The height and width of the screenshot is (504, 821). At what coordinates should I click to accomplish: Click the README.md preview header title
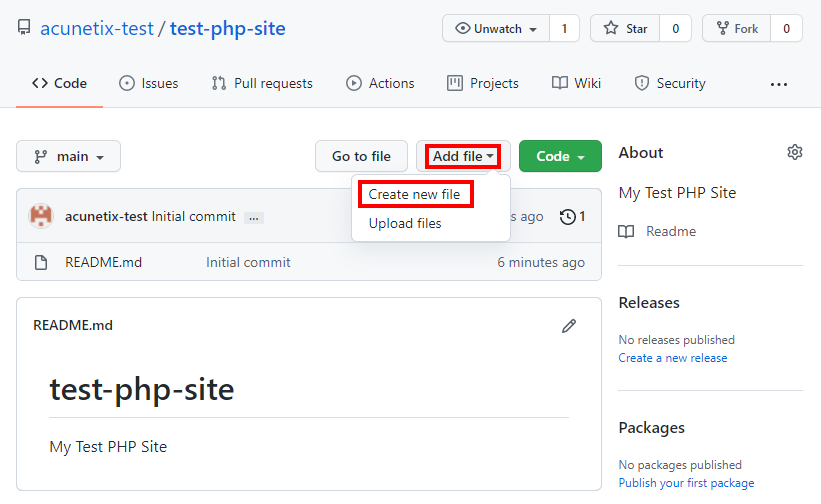click(x=73, y=325)
